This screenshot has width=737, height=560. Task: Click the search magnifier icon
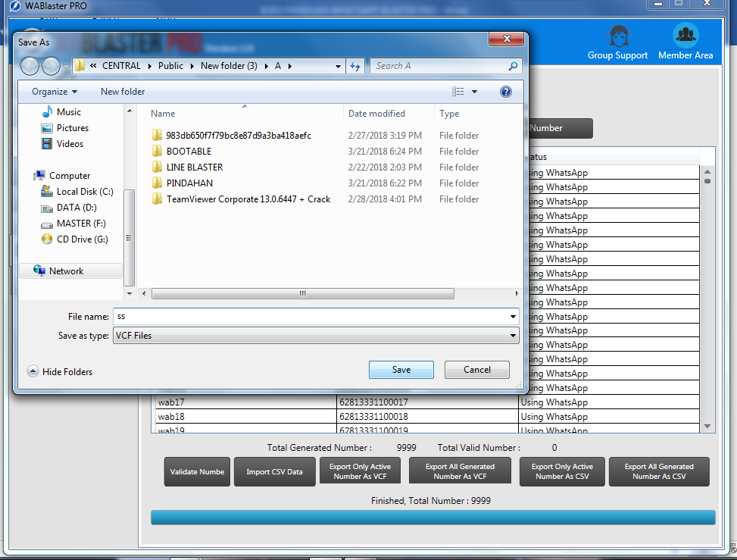[x=514, y=66]
